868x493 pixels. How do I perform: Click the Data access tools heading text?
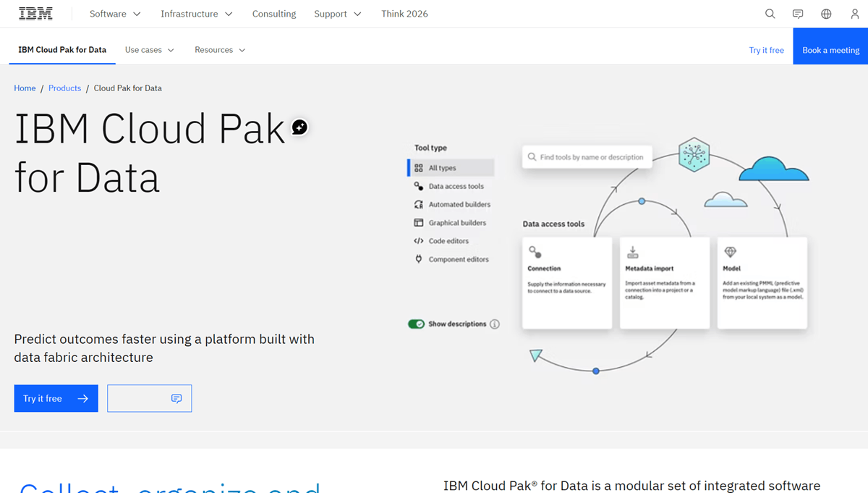[x=553, y=224]
